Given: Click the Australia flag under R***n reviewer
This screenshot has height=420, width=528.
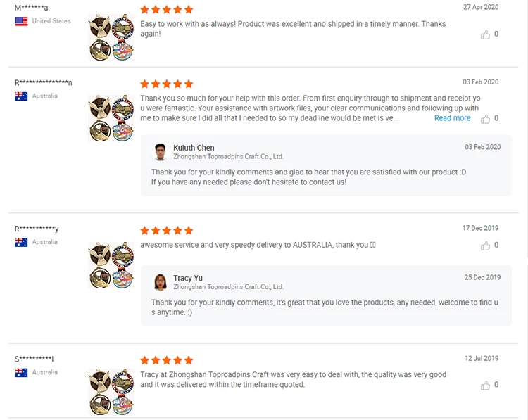Looking at the screenshot, I should point(21,96).
